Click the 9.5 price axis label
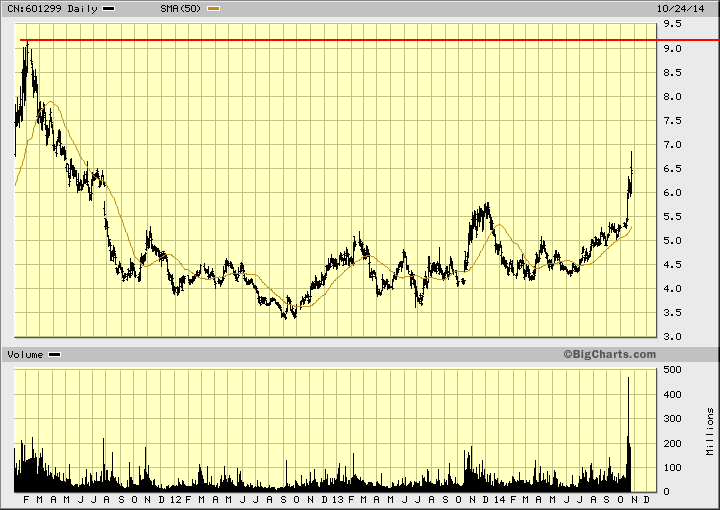 click(671, 24)
